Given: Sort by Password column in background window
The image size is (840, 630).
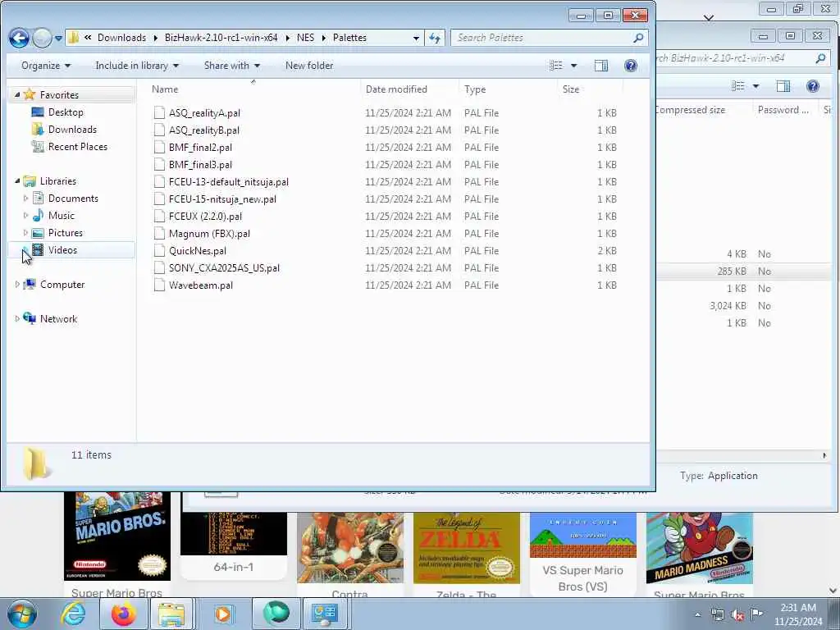Looking at the screenshot, I should click(x=783, y=110).
